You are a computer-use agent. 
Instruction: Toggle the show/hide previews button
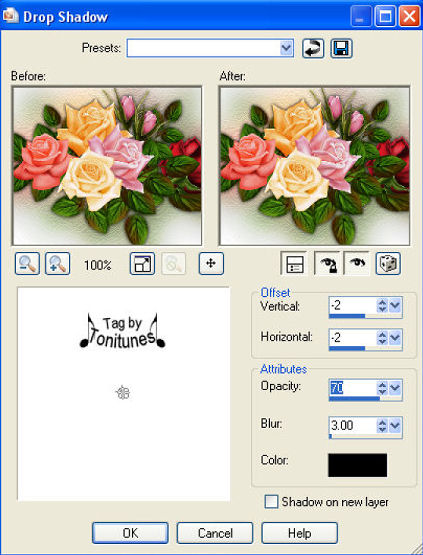293,264
